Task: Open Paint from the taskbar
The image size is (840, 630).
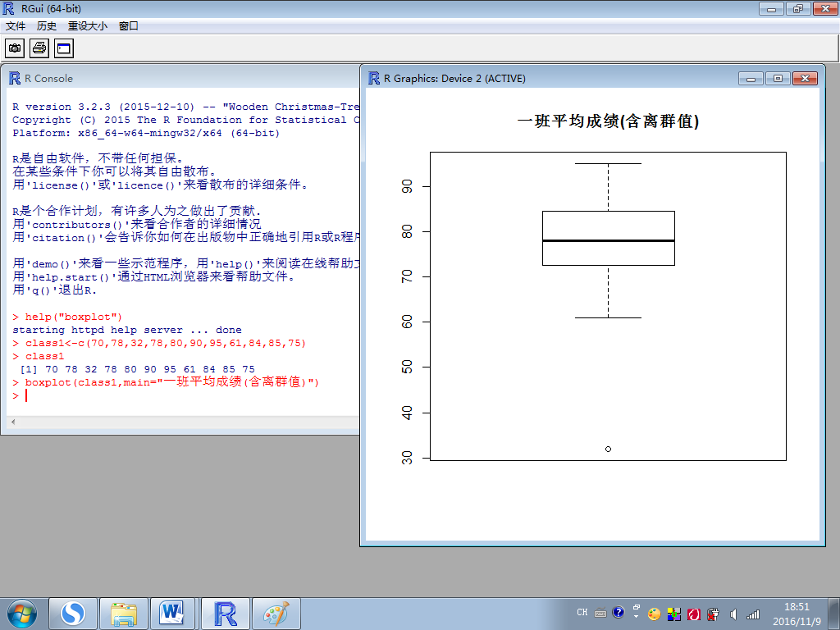Action: (x=276, y=614)
